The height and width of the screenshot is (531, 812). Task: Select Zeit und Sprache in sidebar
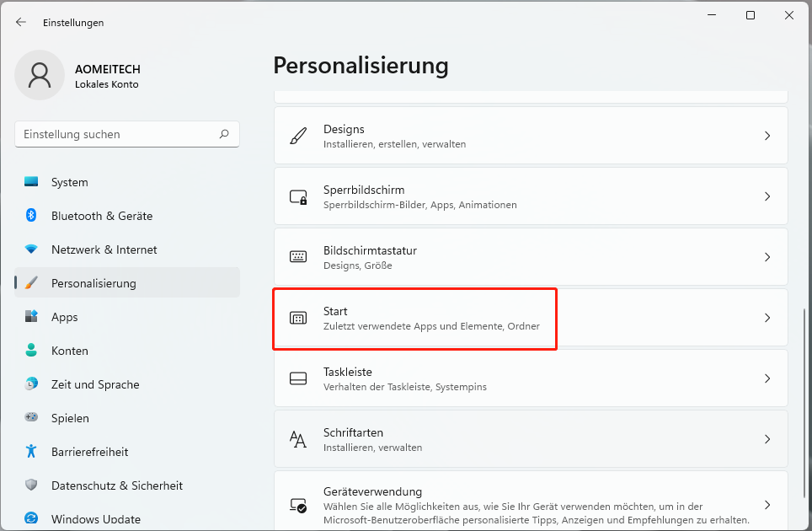95,384
